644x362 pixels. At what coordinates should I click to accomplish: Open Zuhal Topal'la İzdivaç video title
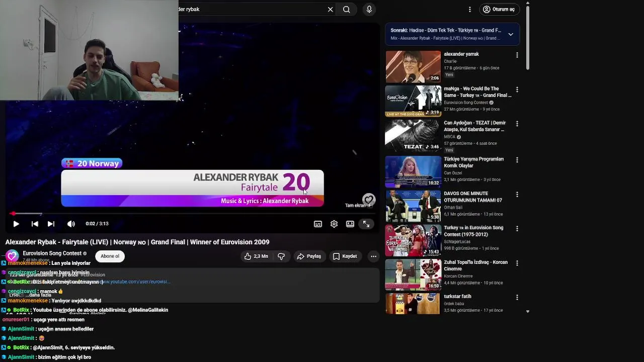click(475, 265)
